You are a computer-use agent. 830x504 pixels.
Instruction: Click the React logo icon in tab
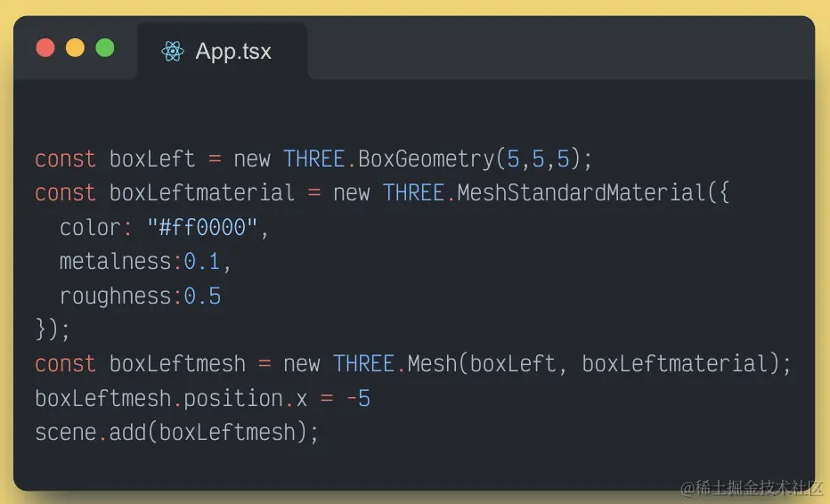(173, 52)
